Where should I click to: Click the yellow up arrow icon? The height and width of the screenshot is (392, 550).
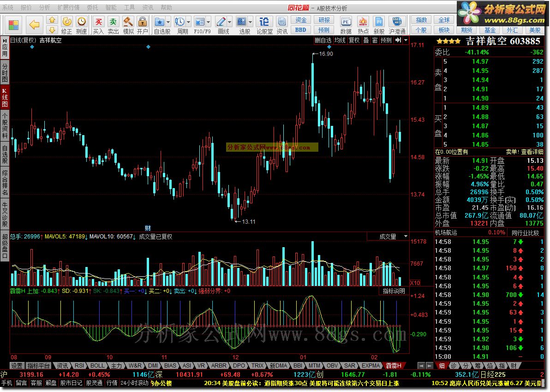(x=52, y=20)
